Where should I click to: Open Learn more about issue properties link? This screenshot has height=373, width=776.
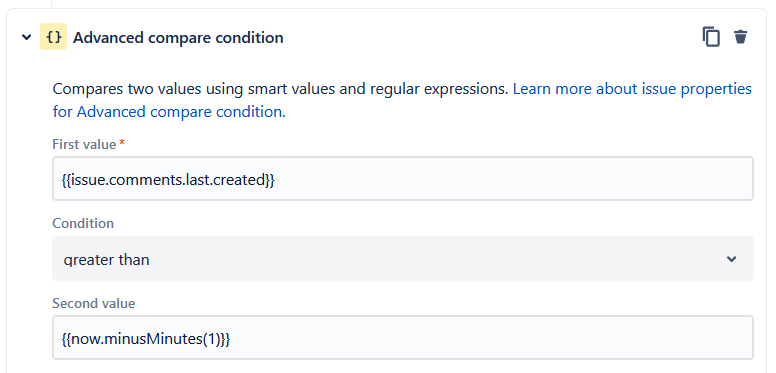tap(632, 89)
